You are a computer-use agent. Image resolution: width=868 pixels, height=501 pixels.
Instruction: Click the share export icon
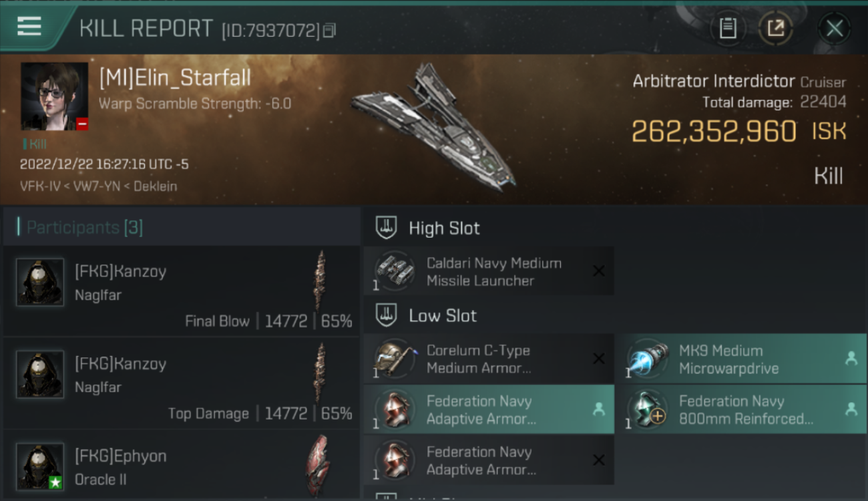pyautogui.click(x=775, y=28)
